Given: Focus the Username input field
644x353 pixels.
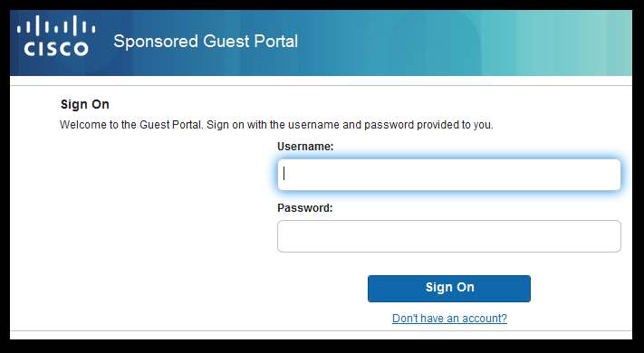Looking at the screenshot, I should [x=449, y=175].
